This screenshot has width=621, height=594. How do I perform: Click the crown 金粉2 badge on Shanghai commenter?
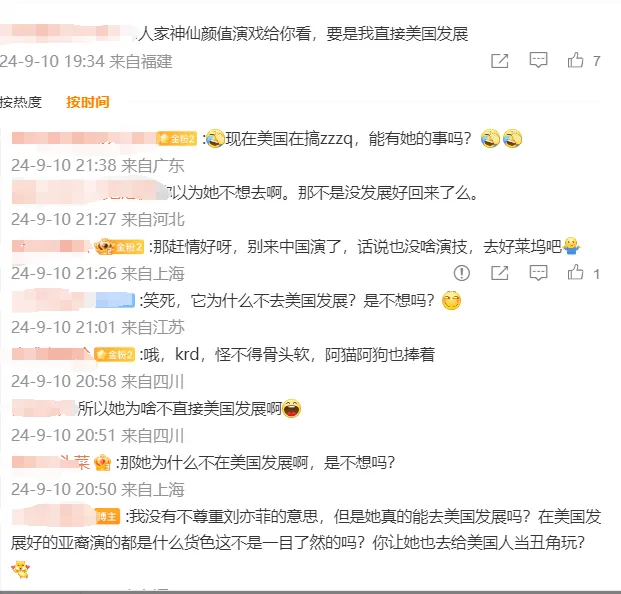coord(120,247)
